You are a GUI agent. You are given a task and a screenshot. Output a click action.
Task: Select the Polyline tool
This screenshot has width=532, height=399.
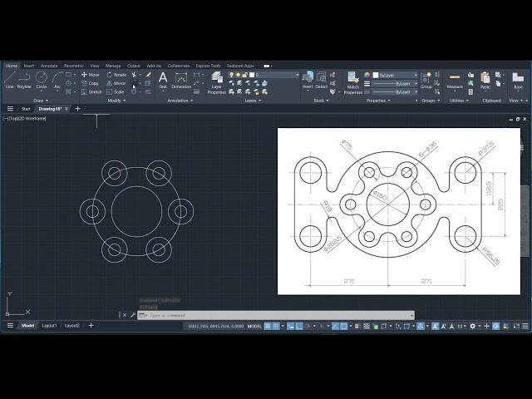(x=24, y=80)
